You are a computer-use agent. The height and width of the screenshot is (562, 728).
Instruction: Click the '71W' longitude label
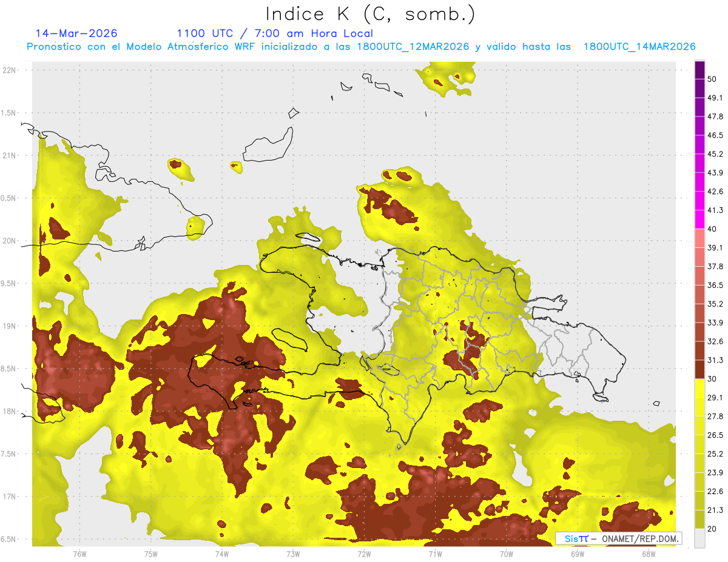click(435, 554)
